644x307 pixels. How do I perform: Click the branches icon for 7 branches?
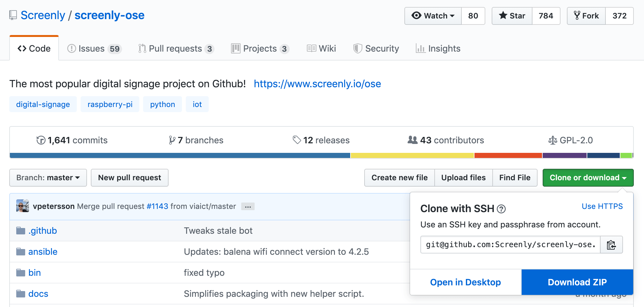point(172,140)
